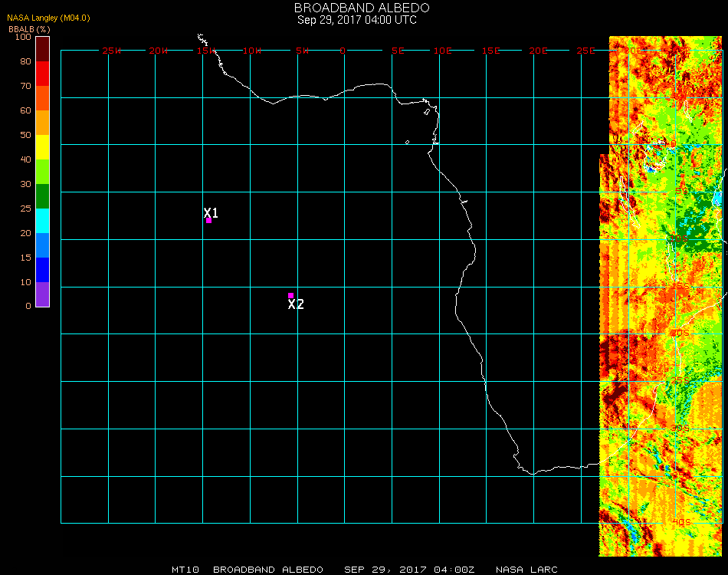The image size is (728, 575).
Task: Click the 'Sep 29, 2017 04:00 UTC' timestamp
Action: tap(357, 20)
